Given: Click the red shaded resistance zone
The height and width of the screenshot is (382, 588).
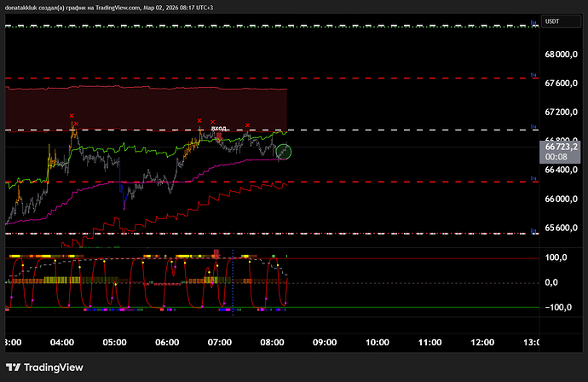Looking at the screenshot, I should [145, 108].
